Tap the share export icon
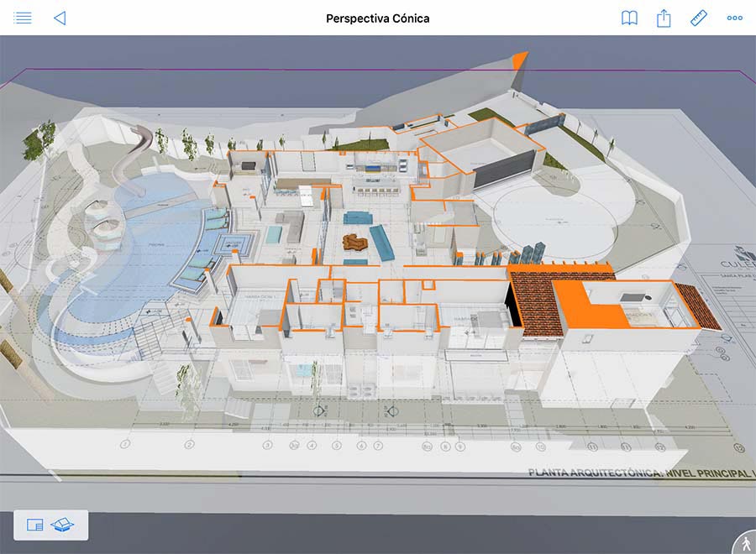756x554 pixels. tap(664, 18)
